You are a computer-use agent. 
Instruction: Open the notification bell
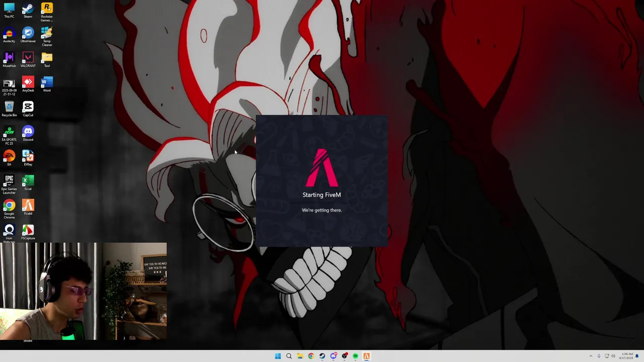637,356
